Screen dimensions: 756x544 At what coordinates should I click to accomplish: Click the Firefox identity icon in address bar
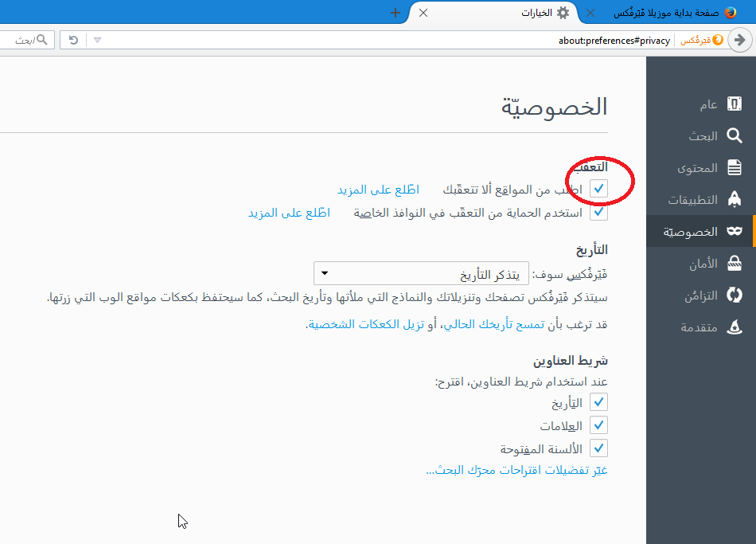click(x=718, y=40)
